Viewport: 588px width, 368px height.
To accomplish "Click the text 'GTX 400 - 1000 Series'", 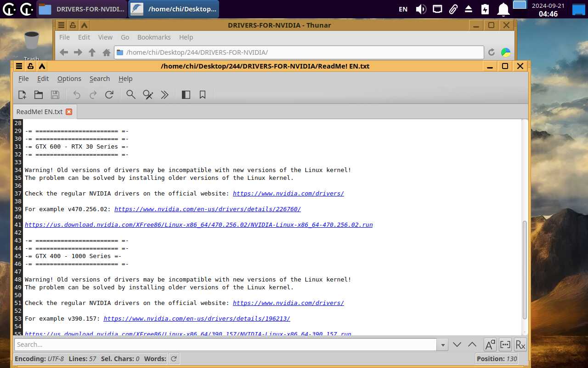I will click(73, 256).
